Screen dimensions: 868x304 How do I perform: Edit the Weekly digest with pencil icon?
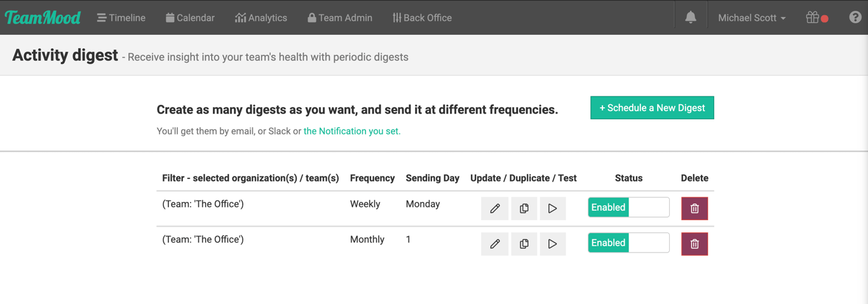click(494, 208)
